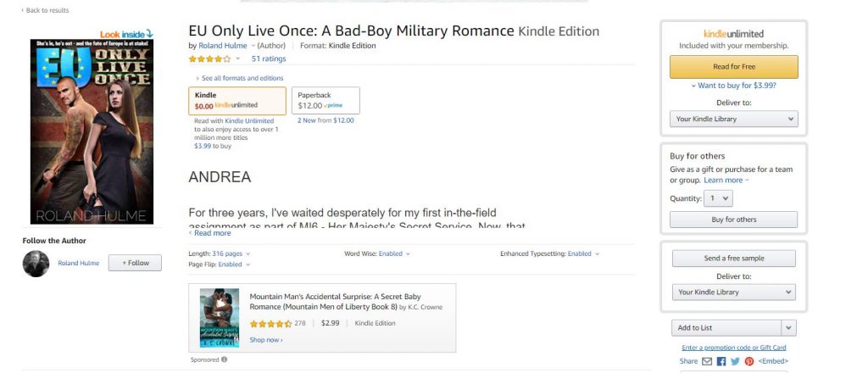868x373 pixels.
Task: Open the 51 ratings link
Action: [x=269, y=58]
